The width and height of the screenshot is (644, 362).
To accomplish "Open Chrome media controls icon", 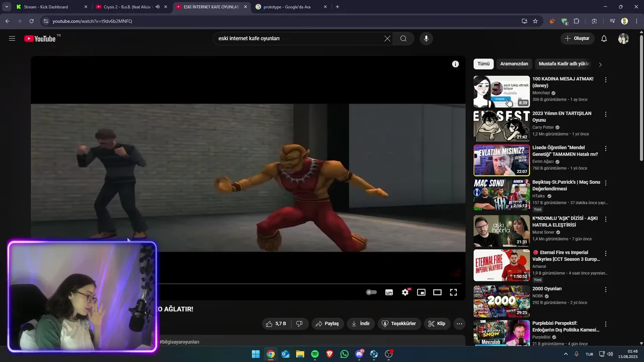I will 612,21.
